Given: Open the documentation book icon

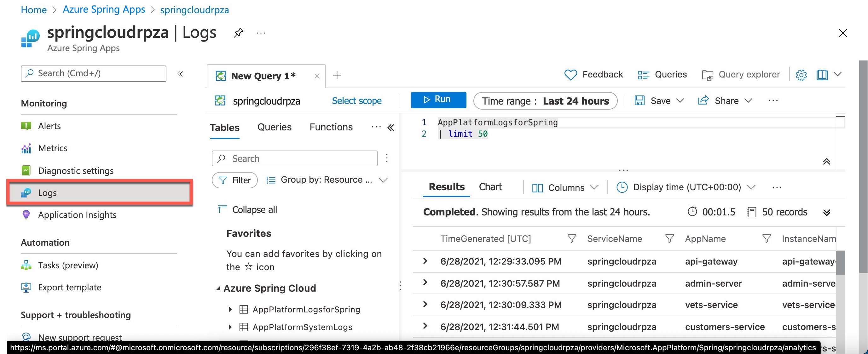Looking at the screenshot, I should [x=822, y=75].
